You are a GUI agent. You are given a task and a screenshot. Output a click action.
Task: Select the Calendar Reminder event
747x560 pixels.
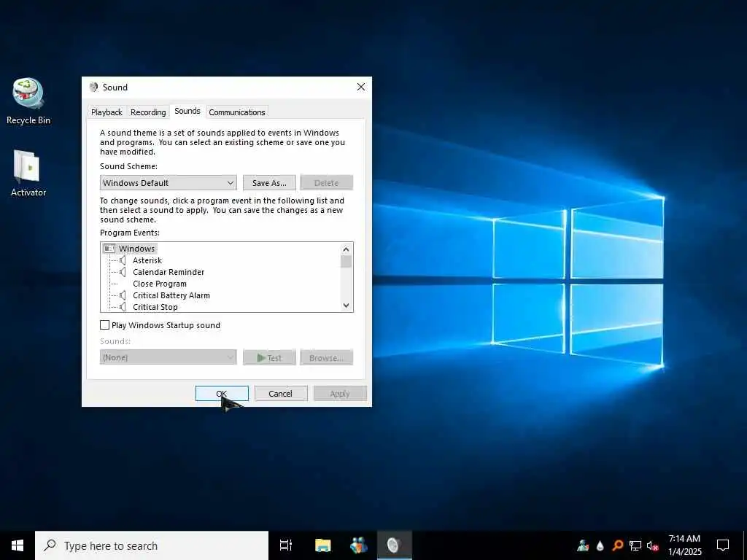coord(169,272)
